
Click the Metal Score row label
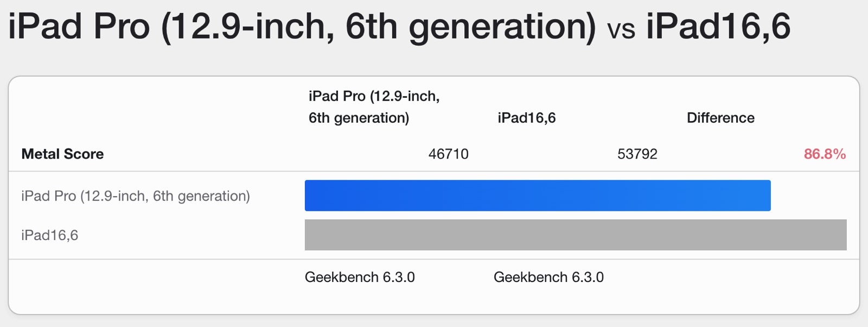pyautogui.click(x=62, y=154)
